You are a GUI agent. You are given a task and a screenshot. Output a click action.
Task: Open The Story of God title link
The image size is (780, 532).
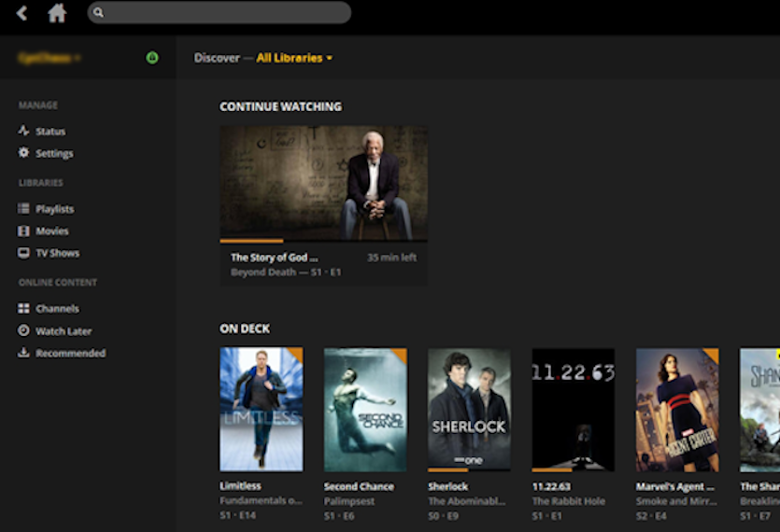tap(274, 258)
